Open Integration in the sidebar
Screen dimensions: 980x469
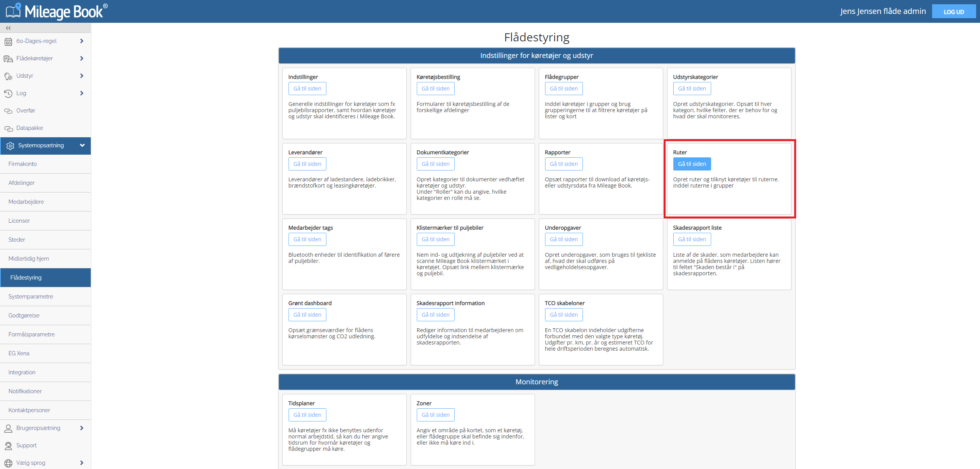46,372
